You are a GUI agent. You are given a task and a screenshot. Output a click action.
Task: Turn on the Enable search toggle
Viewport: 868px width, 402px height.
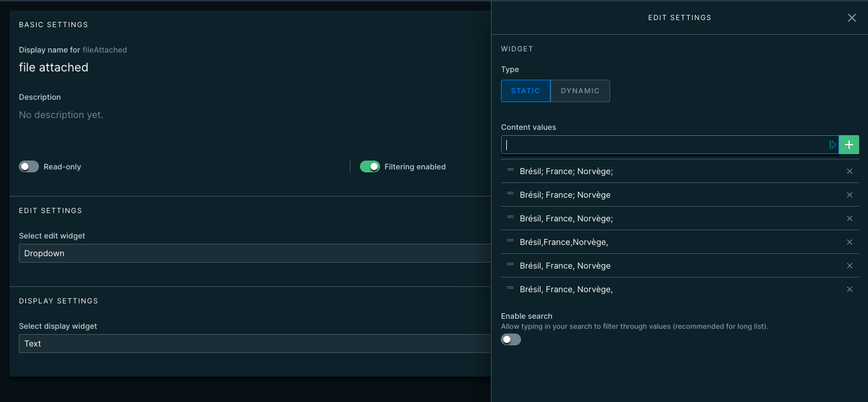pos(511,339)
